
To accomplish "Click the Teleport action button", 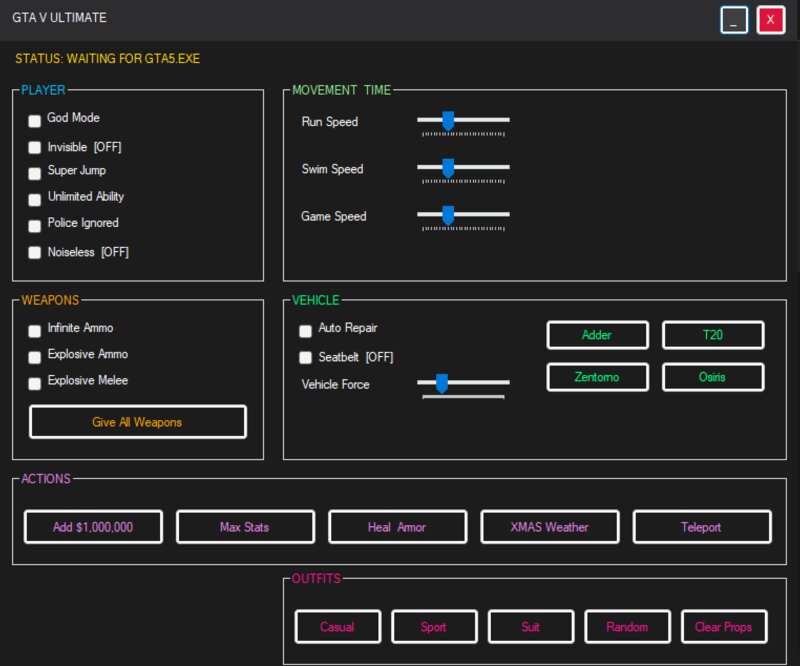I will pos(701,527).
